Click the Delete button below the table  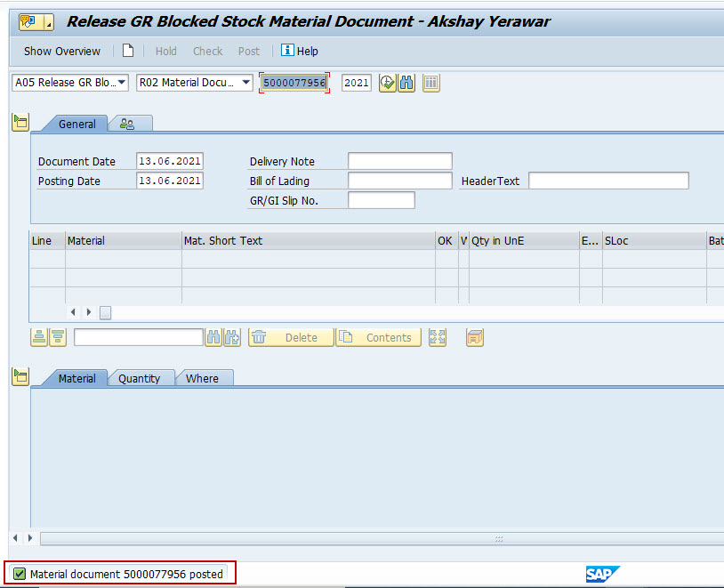pos(291,337)
